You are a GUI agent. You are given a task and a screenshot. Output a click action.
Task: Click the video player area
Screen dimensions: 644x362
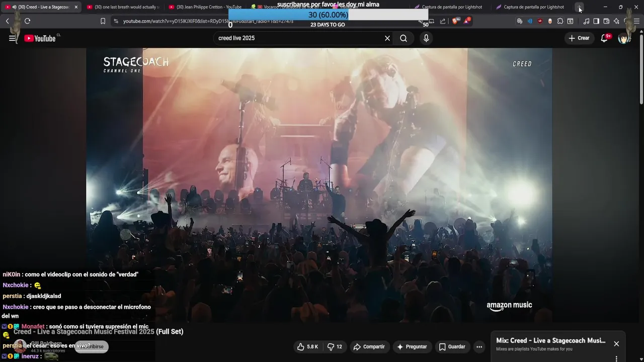click(x=319, y=185)
